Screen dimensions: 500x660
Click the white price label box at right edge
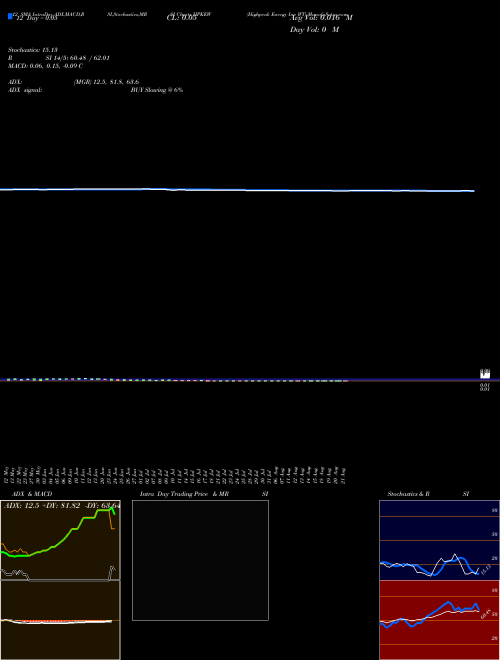[x=485, y=374]
